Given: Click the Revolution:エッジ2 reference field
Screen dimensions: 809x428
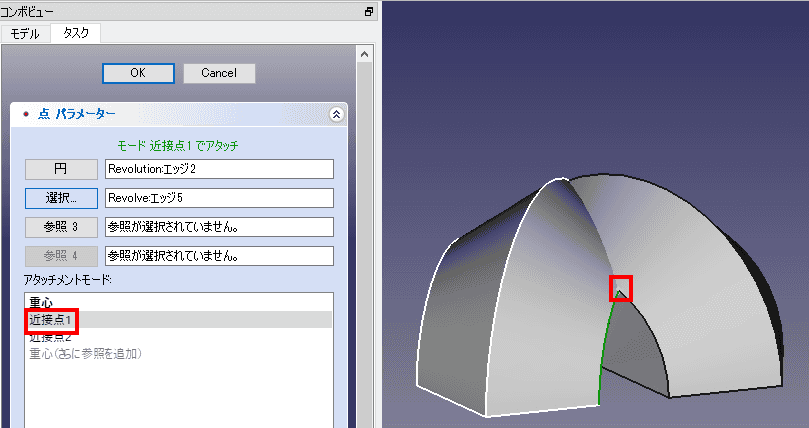Looking at the screenshot, I should pyautogui.click(x=219, y=169).
